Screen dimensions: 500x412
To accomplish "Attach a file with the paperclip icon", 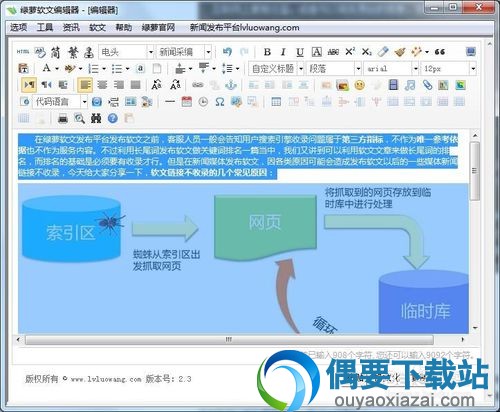I will click(x=427, y=85).
